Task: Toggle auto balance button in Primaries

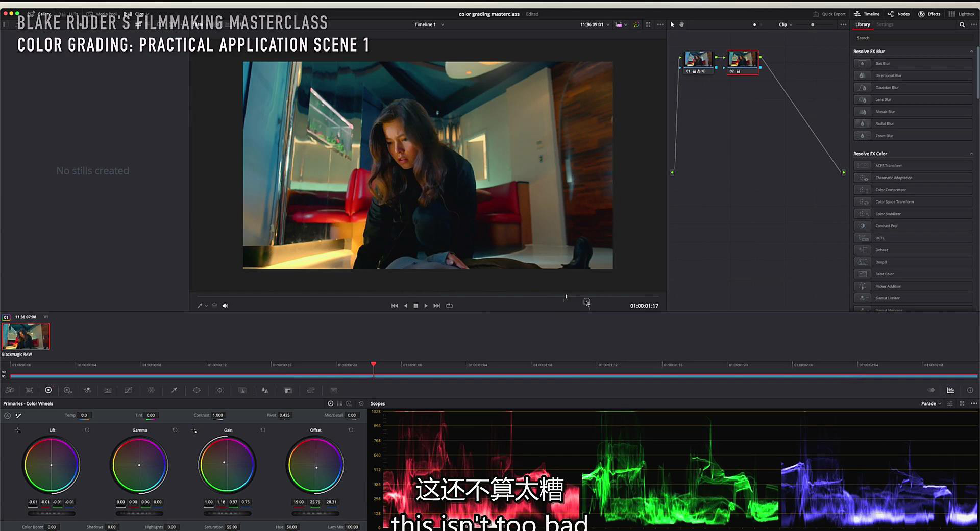Action: pyautogui.click(x=7, y=416)
